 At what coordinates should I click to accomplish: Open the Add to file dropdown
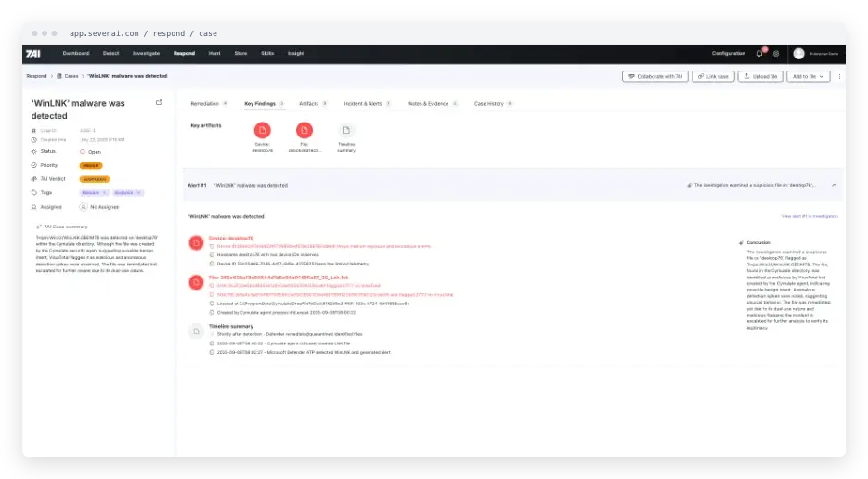click(809, 76)
